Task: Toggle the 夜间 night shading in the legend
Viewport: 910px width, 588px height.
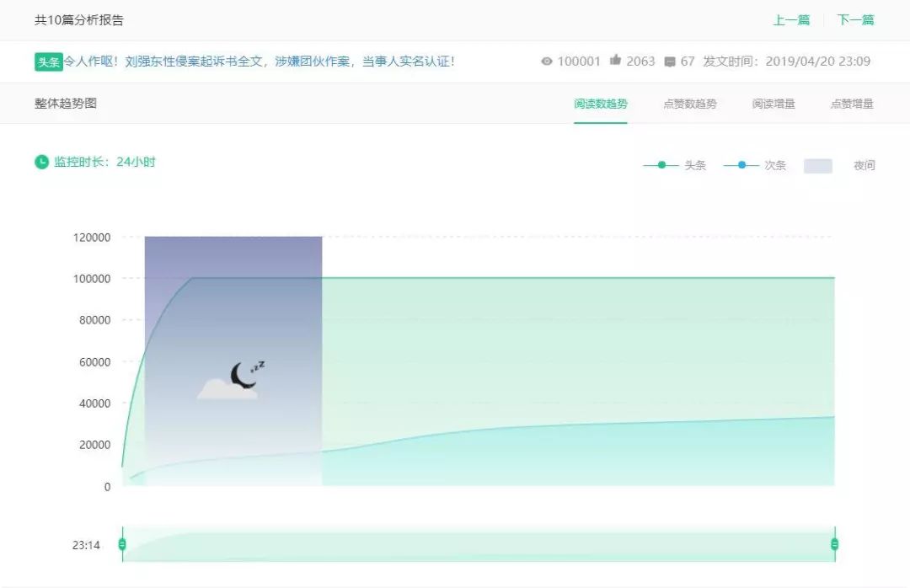Action: (x=843, y=165)
